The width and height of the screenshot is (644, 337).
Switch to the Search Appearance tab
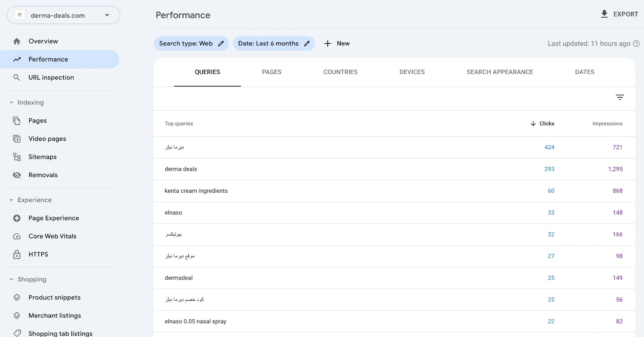click(x=500, y=72)
